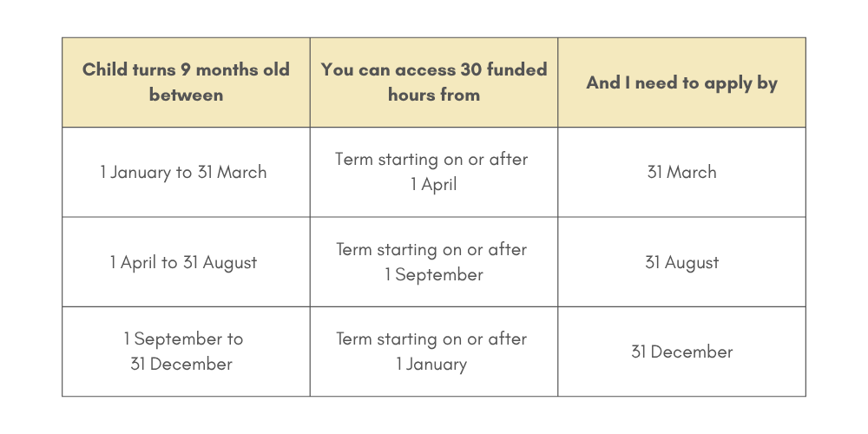This screenshot has height=434, width=868.
Task: Select the '31 March' deadline cell
Action: (682, 172)
